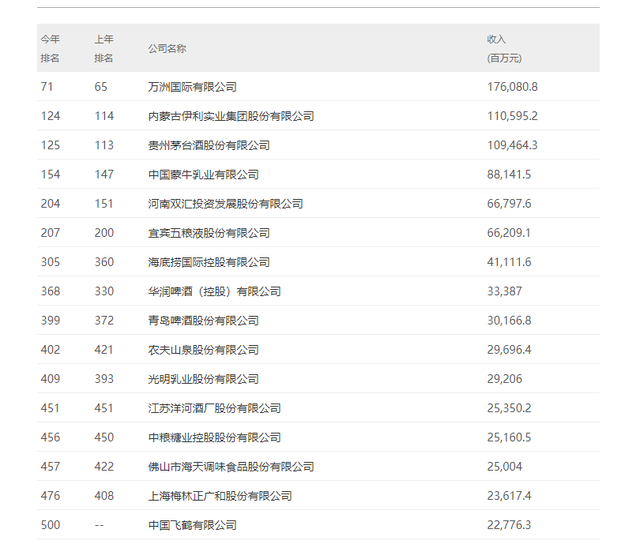
Task: Click last year's rank 65
Action: click(101, 87)
